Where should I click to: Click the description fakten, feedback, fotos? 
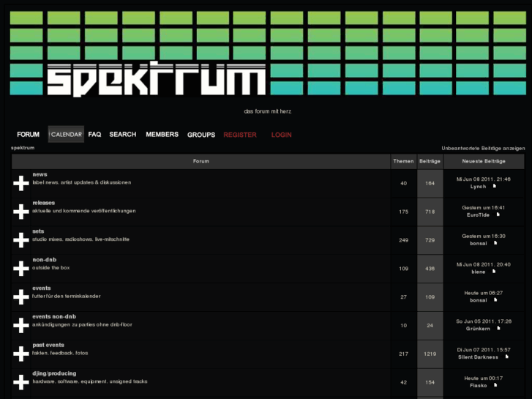coord(60,353)
